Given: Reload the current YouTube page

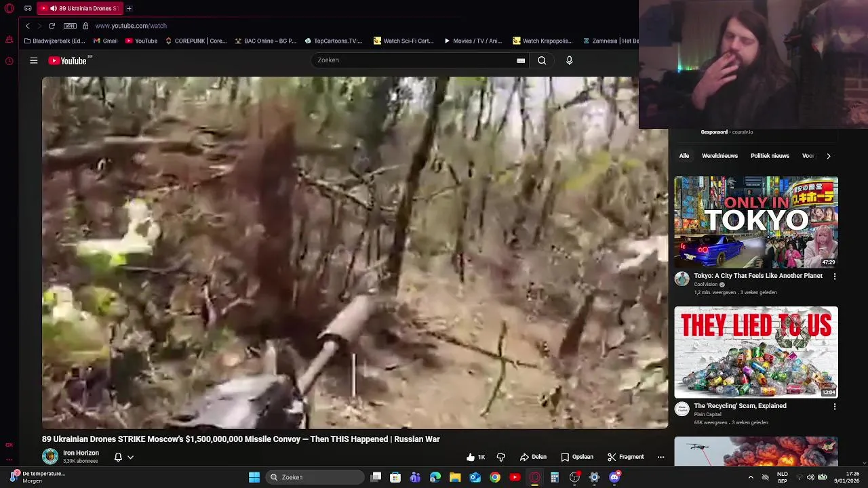Looking at the screenshot, I should coord(52,26).
